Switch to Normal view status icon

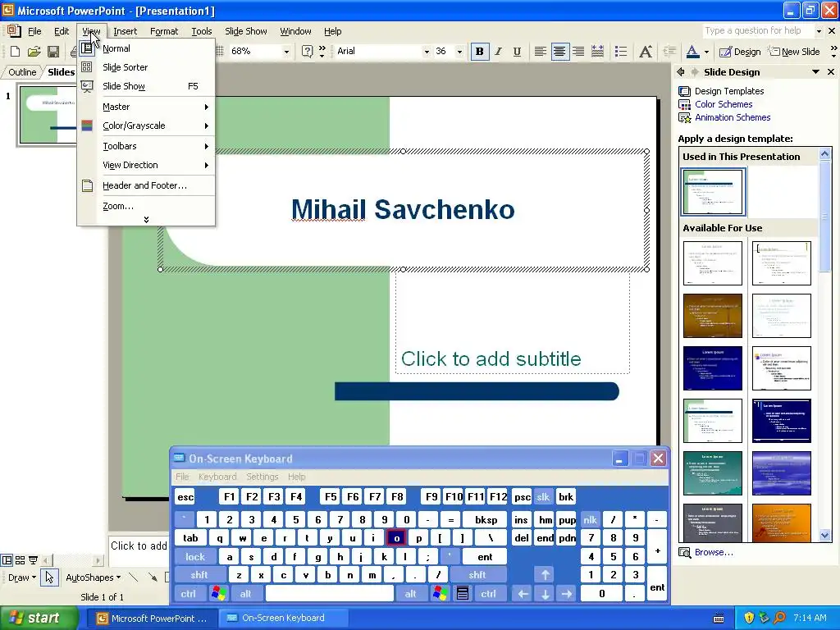pyautogui.click(x=7, y=560)
